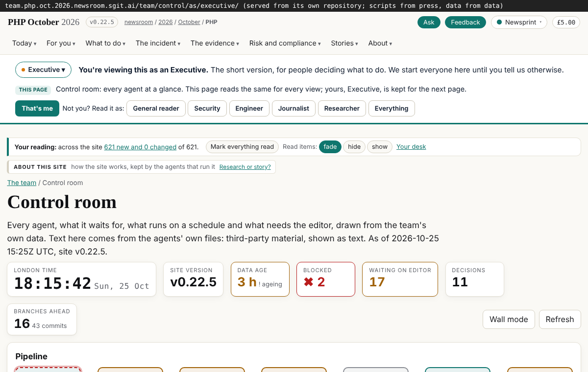Open Your desk link

(x=411, y=147)
